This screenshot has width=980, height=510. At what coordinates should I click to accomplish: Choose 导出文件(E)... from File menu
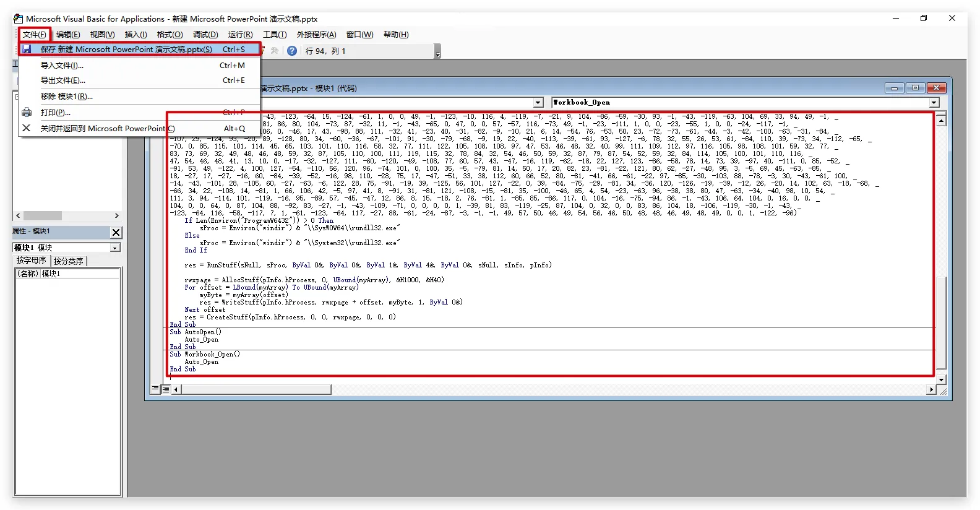click(139, 80)
